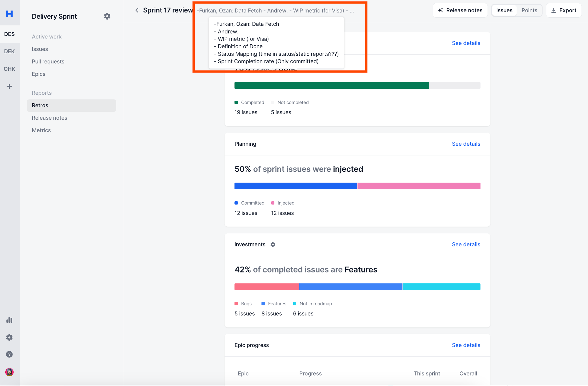Switch view to Issues toggle

click(504, 10)
